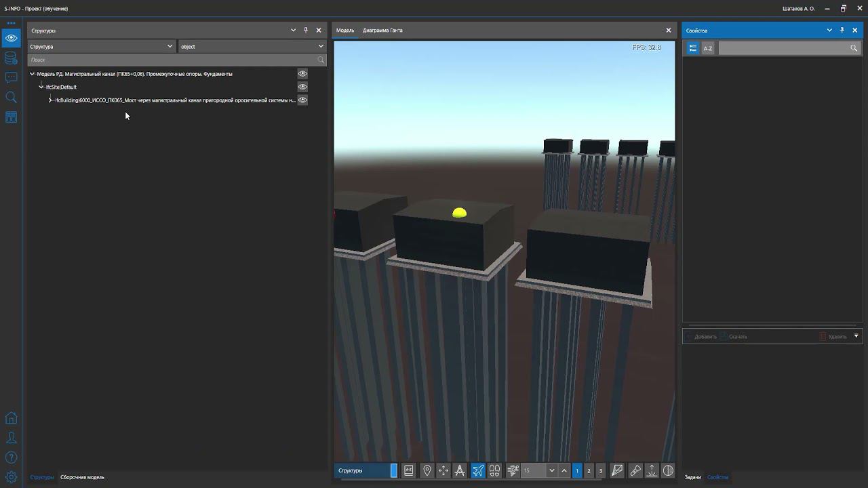Close the Модель viewport panel

pos(668,30)
